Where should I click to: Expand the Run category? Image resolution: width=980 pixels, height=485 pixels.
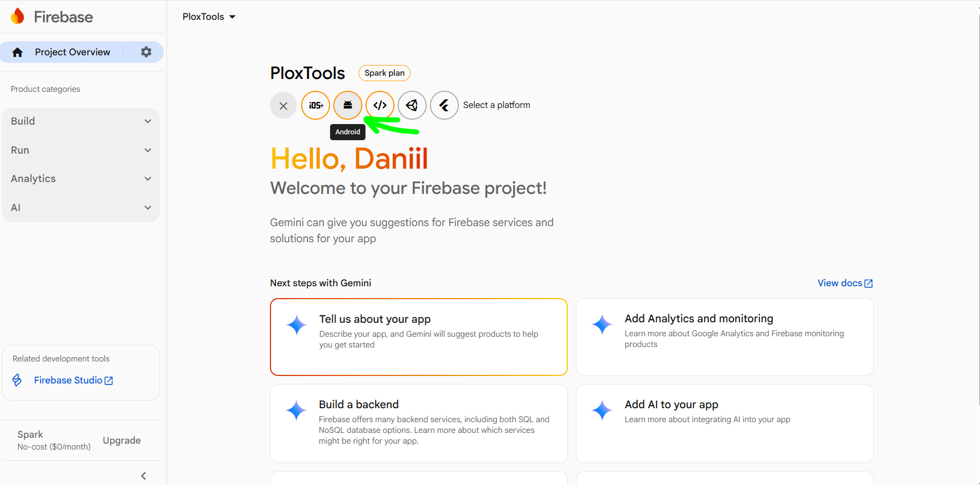point(81,150)
